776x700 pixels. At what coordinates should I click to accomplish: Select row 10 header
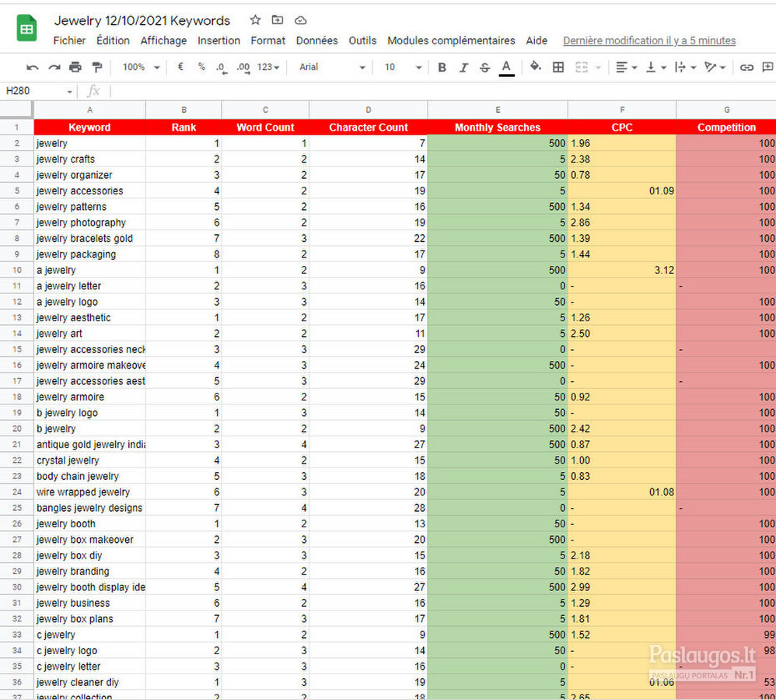click(x=16, y=271)
